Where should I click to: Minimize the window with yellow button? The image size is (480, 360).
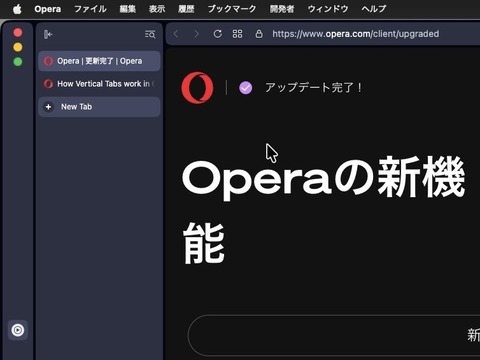[18, 47]
